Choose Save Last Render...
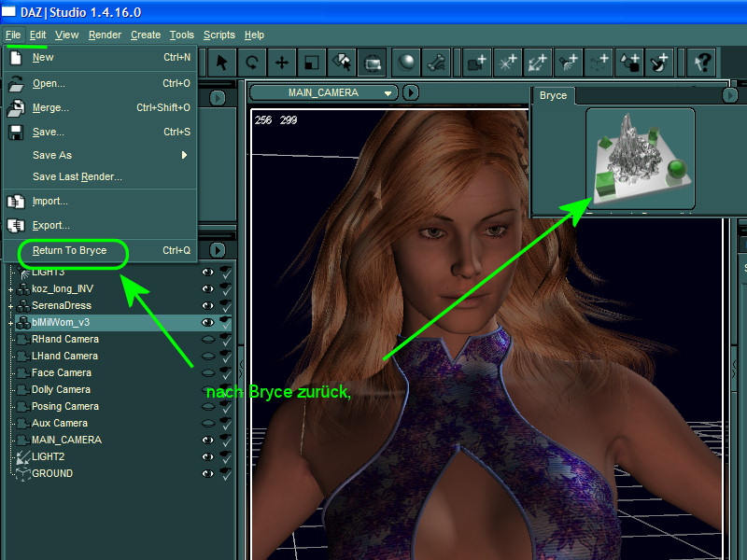The image size is (747, 560). (100, 176)
